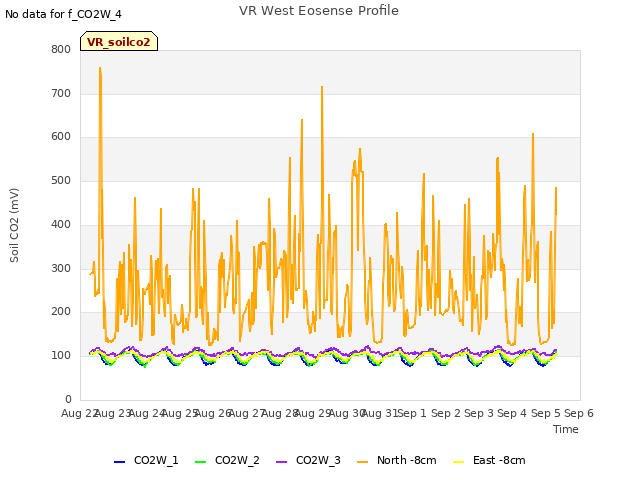Click the 700 y-axis tick label
Viewport: 640px width, 480px height.
coord(61,93)
